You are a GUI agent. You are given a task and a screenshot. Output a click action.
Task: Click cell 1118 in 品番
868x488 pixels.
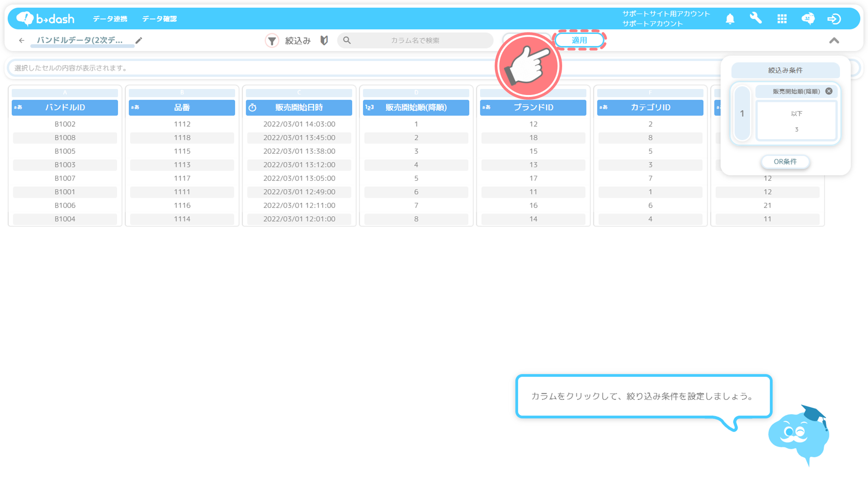click(182, 138)
